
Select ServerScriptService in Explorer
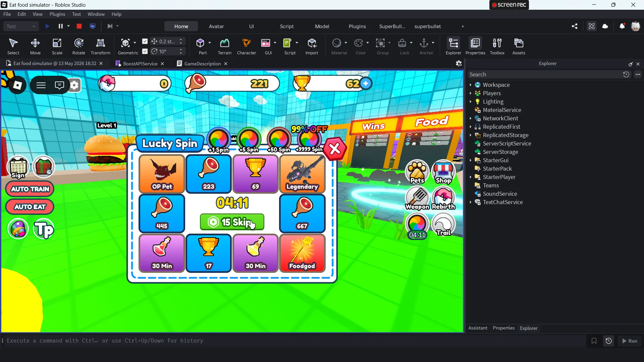(x=507, y=143)
